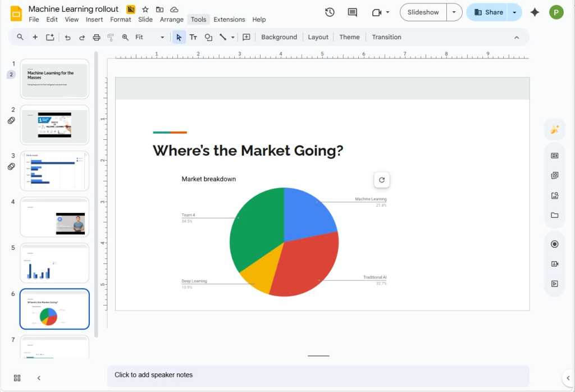Open the Tools menu

click(198, 19)
